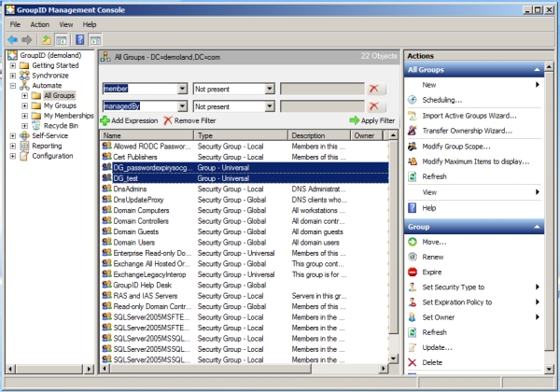The image size is (560, 392).
Task: Open the New submenu arrow
Action: click(538, 85)
